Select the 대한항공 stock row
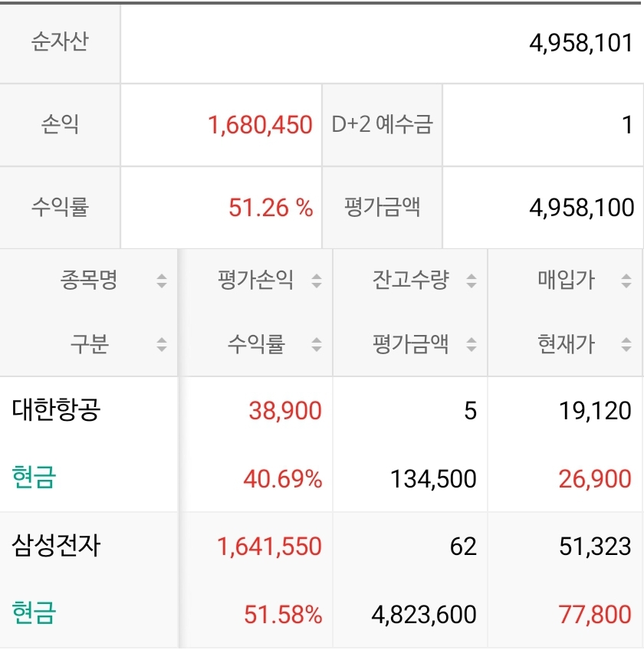Viewport: 644px width, 650px height. (x=57, y=411)
